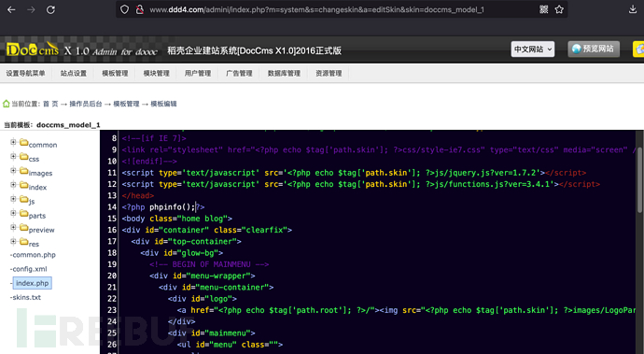This screenshot has width=644, height=354.
Task: Reload the page with the refresh icon
Action: point(50,9)
